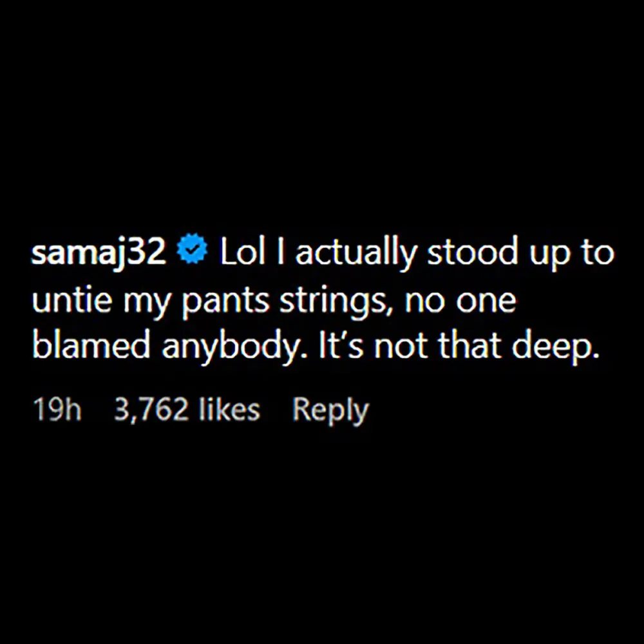Click the number 3,762 below the comment
Image resolution: width=644 pixels, height=644 pixels.
click(152, 410)
